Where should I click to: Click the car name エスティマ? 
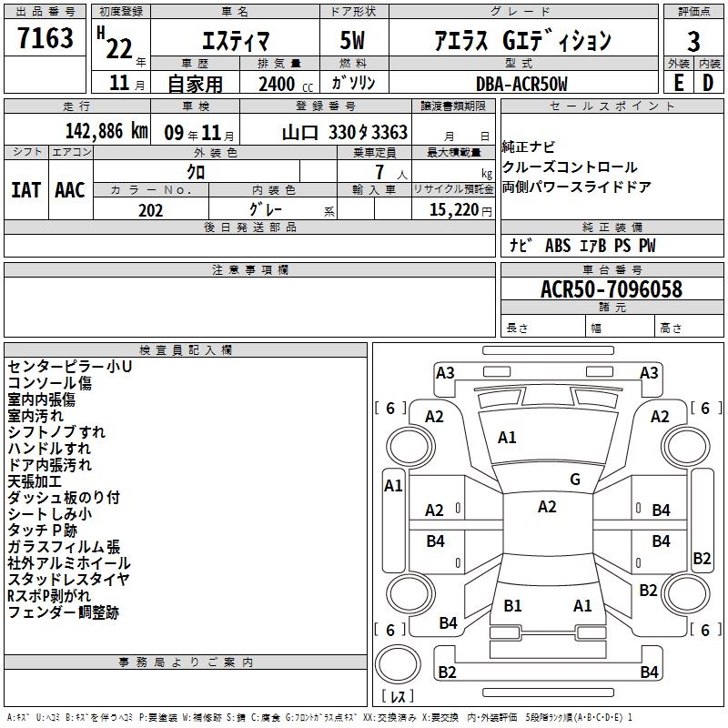(x=236, y=41)
